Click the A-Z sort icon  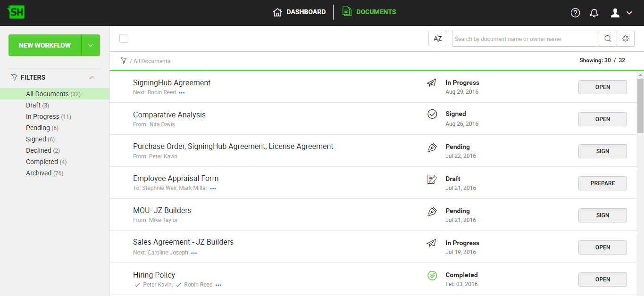(437, 39)
